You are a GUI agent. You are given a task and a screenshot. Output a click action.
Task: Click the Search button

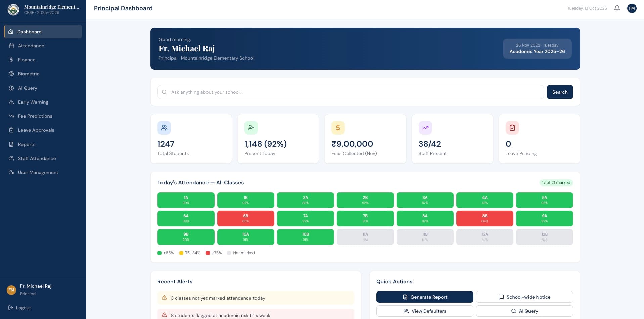coord(560,92)
